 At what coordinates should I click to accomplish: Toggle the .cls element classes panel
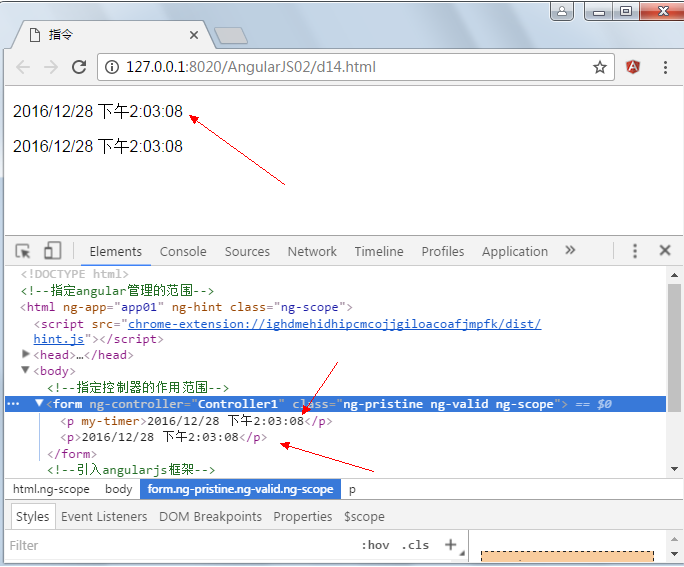415,545
